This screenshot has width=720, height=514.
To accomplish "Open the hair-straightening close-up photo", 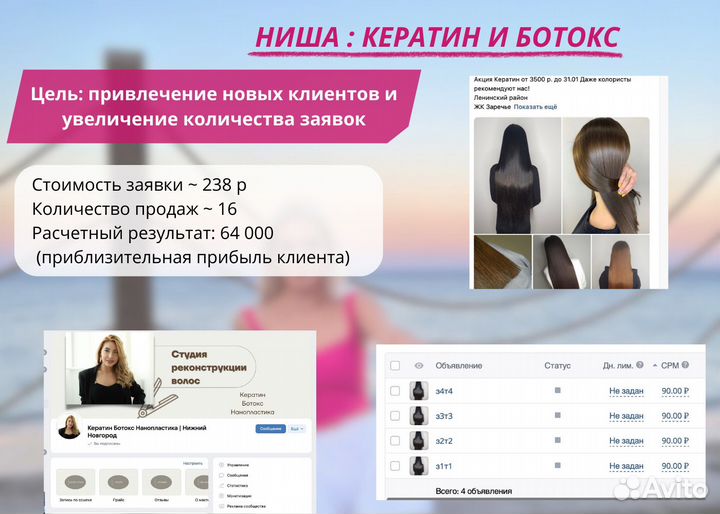I will [502, 262].
